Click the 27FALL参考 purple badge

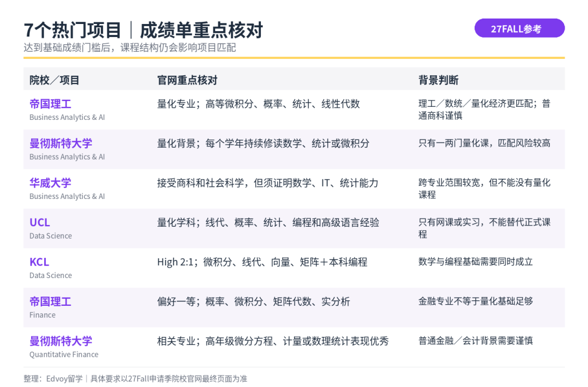(519, 28)
